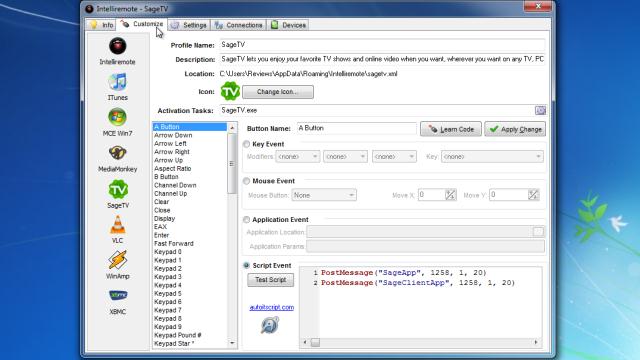Viewport: 640px width, 360px height.
Task: Open the second Modifiers dropdown
Action: 345,156
